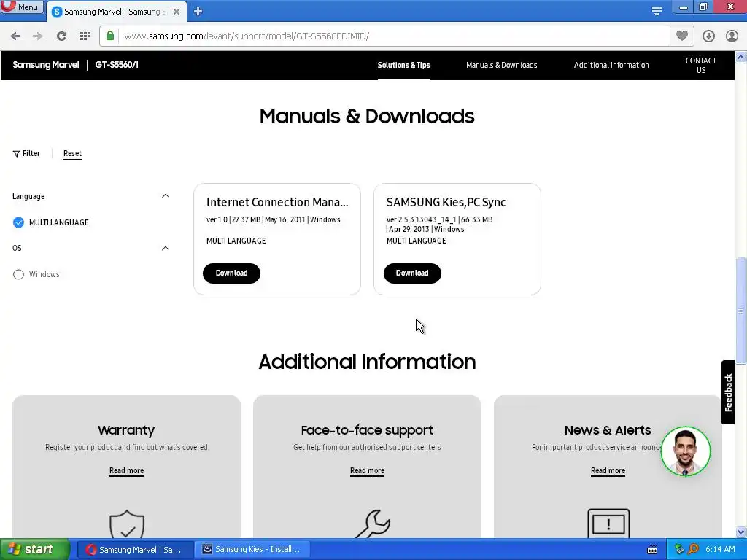Viewport: 747px width, 560px height.
Task: Reload the page with the refresh icon
Action: (61, 36)
